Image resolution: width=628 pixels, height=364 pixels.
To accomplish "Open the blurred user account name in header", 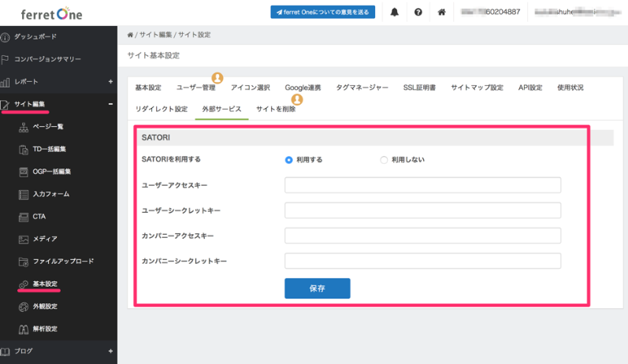I will pos(578,12).
